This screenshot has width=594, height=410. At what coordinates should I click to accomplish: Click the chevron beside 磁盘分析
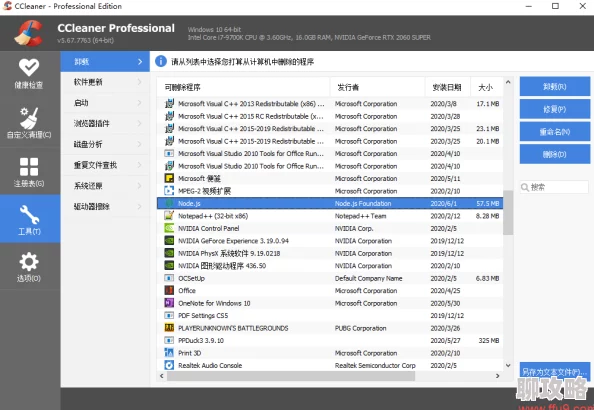139,144
